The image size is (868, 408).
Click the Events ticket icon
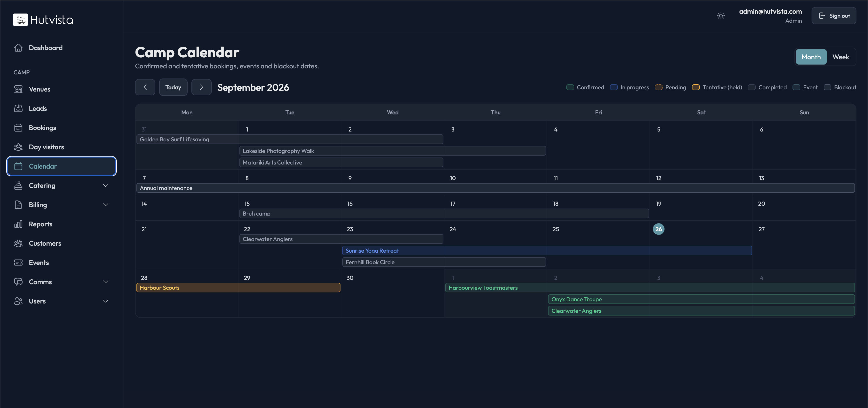pos(18,263)
